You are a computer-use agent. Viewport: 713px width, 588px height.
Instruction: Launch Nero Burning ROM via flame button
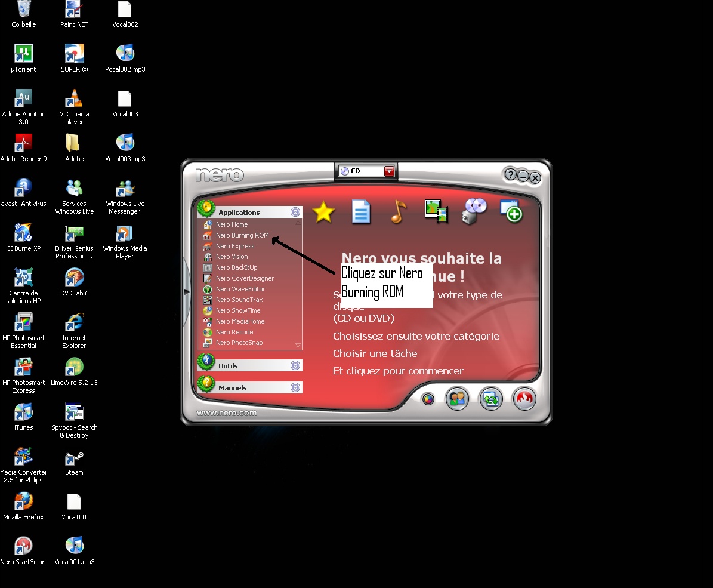[x=524, y=399]
